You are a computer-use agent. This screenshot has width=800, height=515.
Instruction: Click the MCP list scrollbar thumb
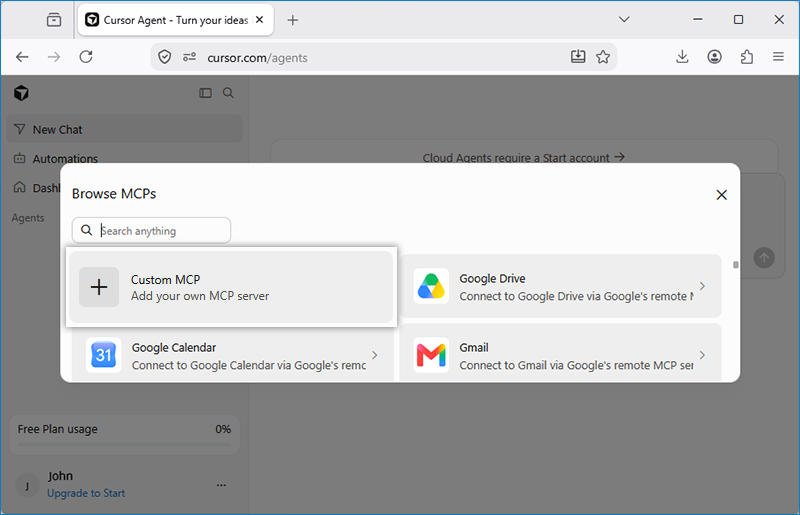736,264
